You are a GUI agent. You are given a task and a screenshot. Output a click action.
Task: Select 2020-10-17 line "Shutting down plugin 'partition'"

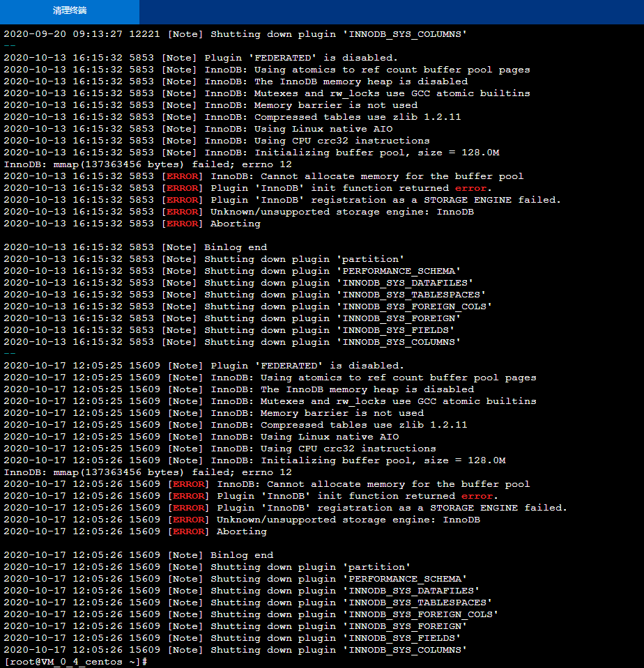pyautogui.click(x=207, y=567)
